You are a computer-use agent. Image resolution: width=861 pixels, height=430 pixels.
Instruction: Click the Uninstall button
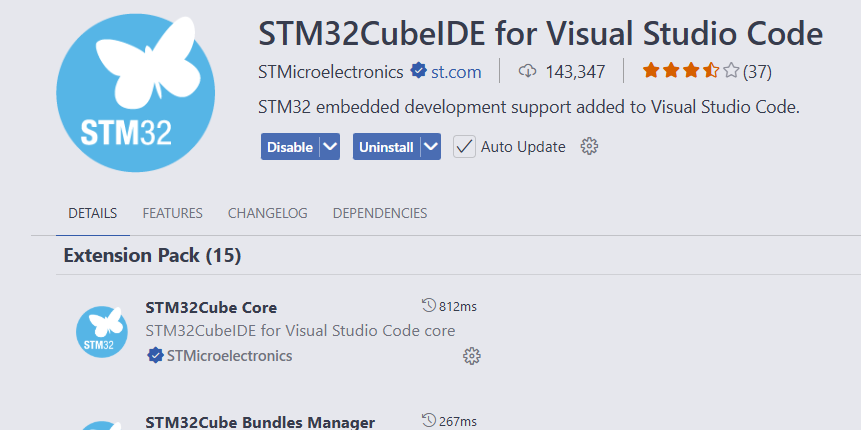point(387,147)
